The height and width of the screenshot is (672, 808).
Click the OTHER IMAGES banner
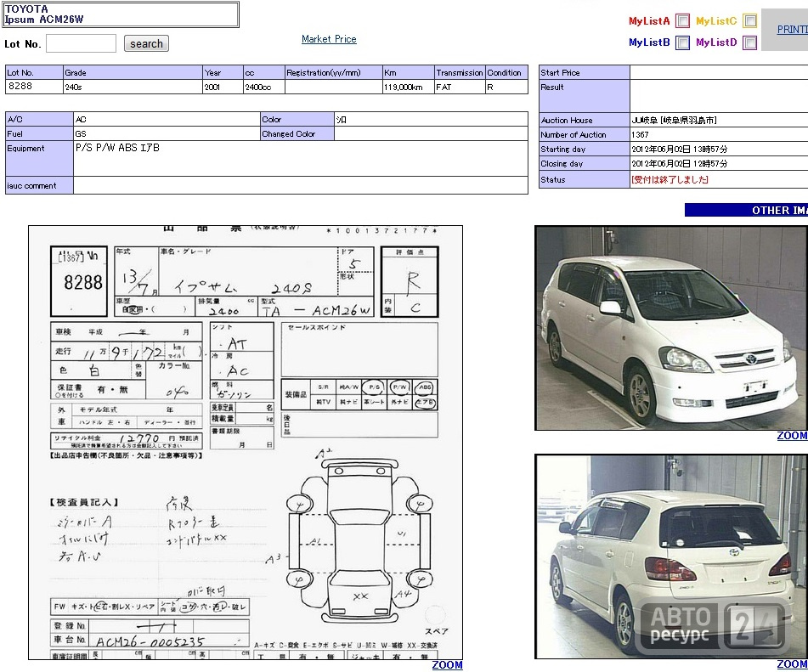coord(746,210)
